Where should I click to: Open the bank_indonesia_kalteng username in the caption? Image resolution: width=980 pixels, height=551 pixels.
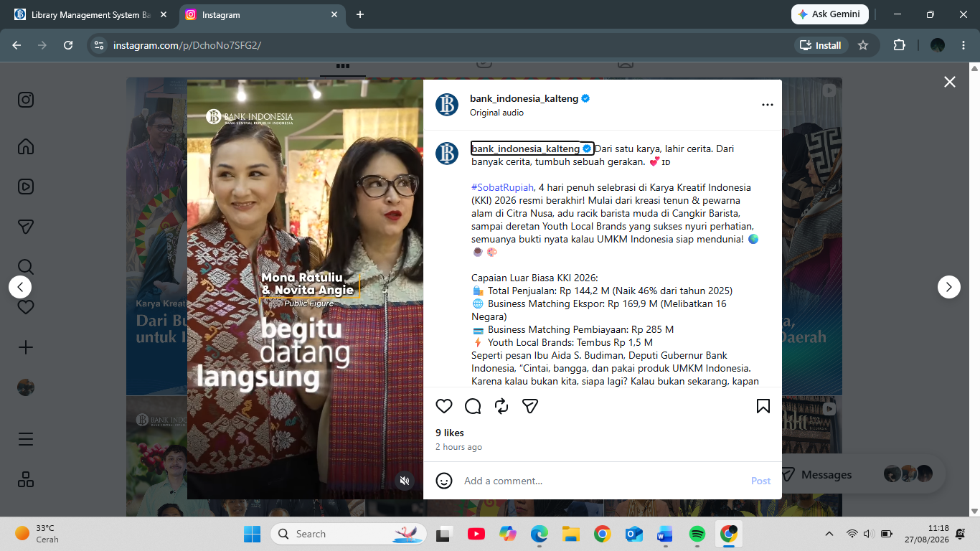(x=525, y=149)
